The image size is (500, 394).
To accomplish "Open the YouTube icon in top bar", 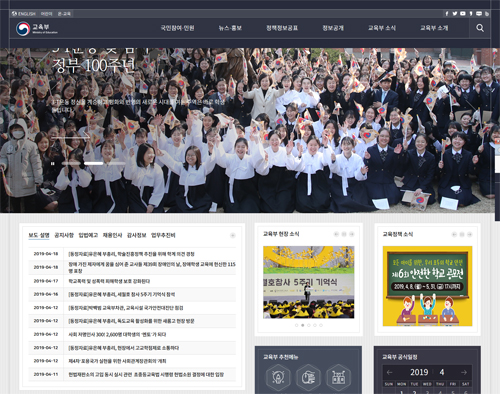I will [x=463, y=14].
